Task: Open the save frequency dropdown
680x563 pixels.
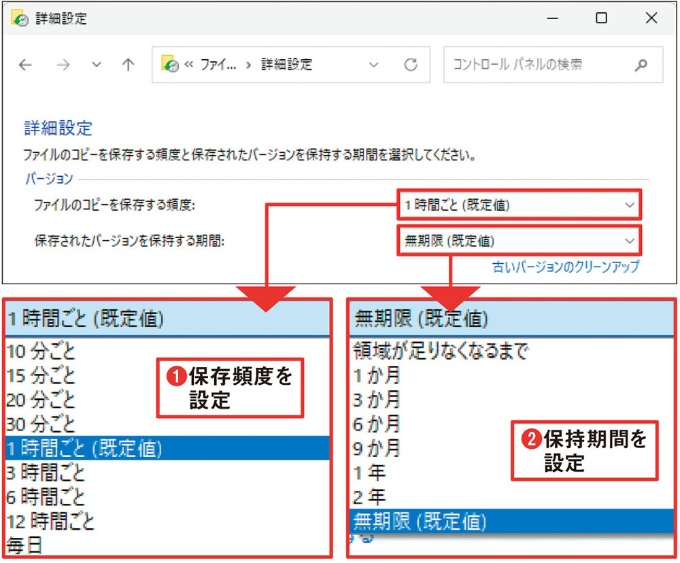Action: click(x=518, y=205)
